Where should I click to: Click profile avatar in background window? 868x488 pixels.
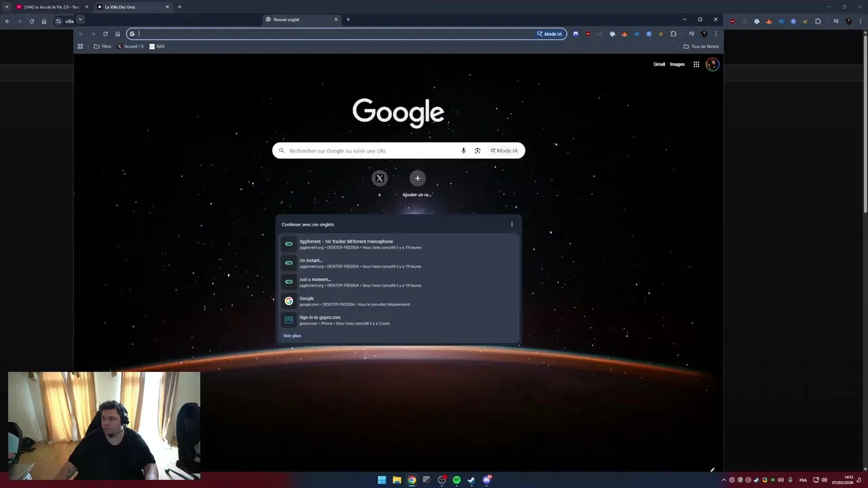tap(848, 21)
